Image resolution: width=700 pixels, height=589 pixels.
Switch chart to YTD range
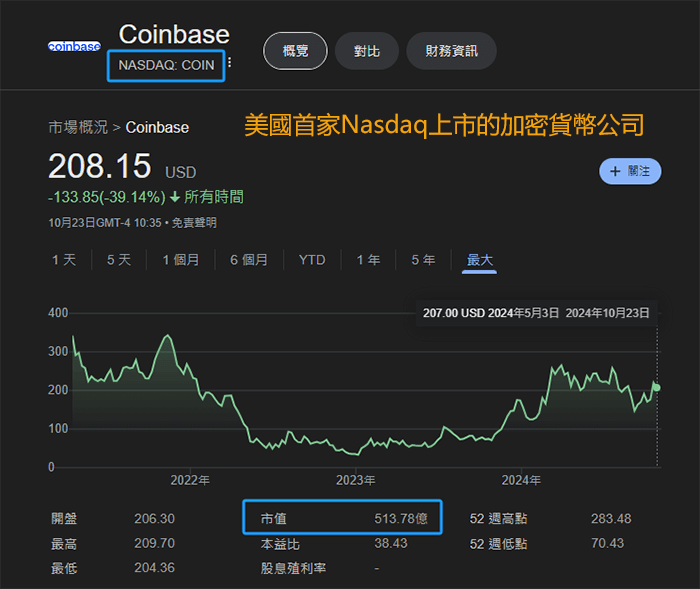coord(312,260)
